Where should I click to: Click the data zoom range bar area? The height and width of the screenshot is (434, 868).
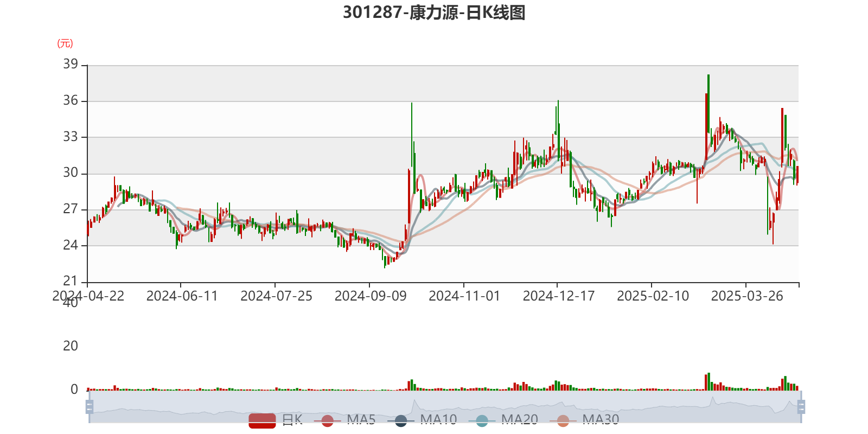[445, 407]
